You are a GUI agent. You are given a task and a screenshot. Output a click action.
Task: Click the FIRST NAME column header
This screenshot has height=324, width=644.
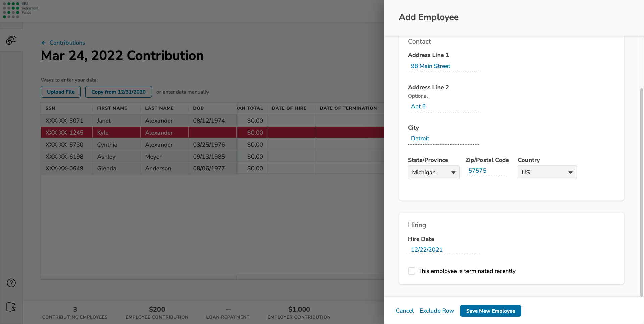[x=117, y=108]
